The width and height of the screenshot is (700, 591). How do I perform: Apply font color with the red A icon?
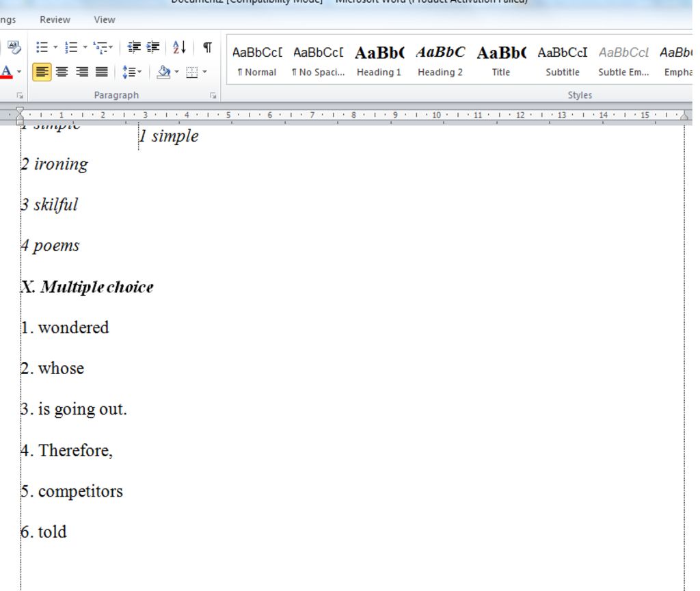6,71
